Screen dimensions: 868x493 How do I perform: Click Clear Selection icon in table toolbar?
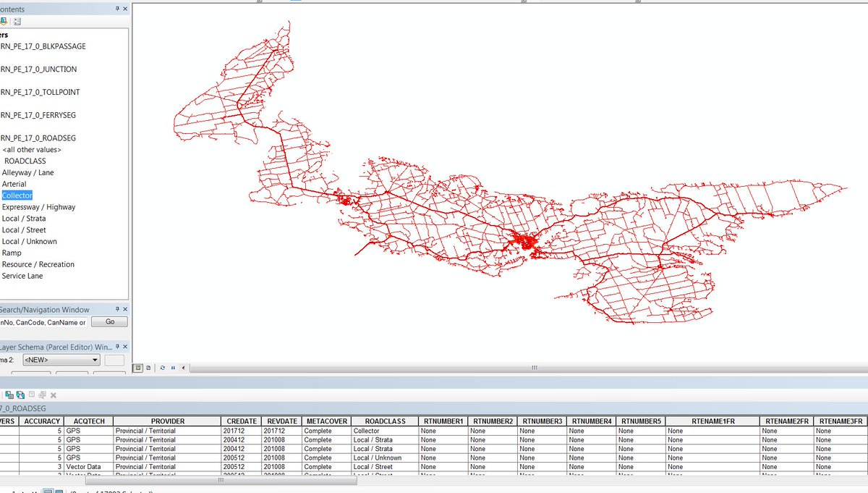[32, 395]
